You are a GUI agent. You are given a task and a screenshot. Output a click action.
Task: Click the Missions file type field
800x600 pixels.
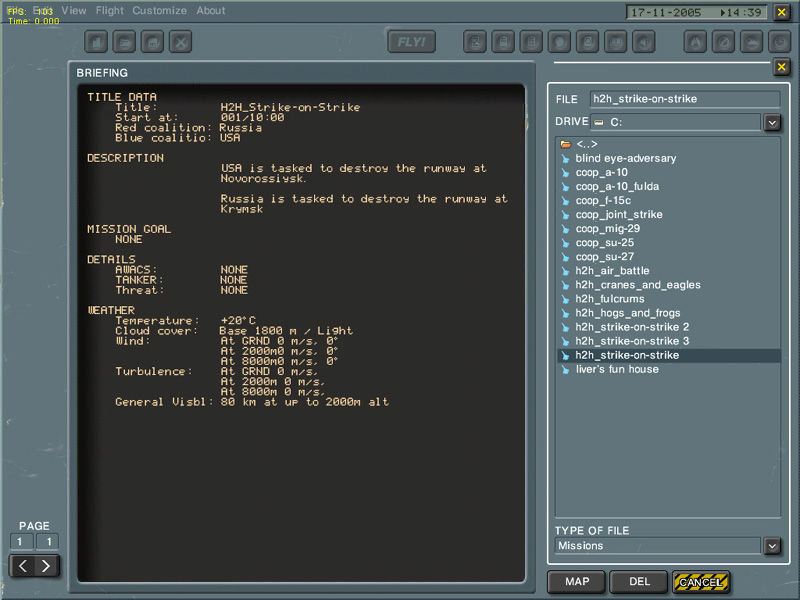pos(658,545)
